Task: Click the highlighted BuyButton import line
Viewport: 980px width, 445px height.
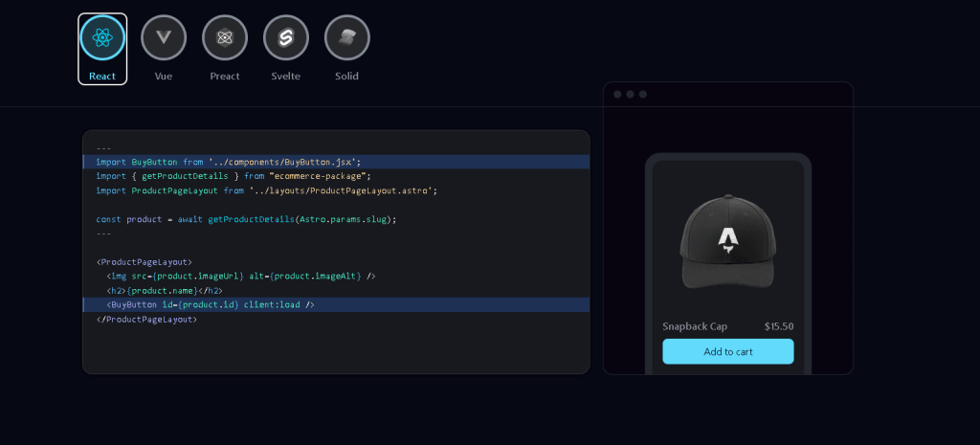Action: pos(336,162)
